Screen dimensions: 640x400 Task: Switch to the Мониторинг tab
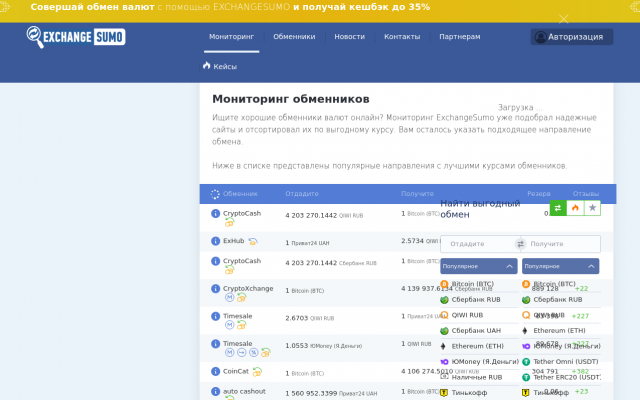[231, 37]
